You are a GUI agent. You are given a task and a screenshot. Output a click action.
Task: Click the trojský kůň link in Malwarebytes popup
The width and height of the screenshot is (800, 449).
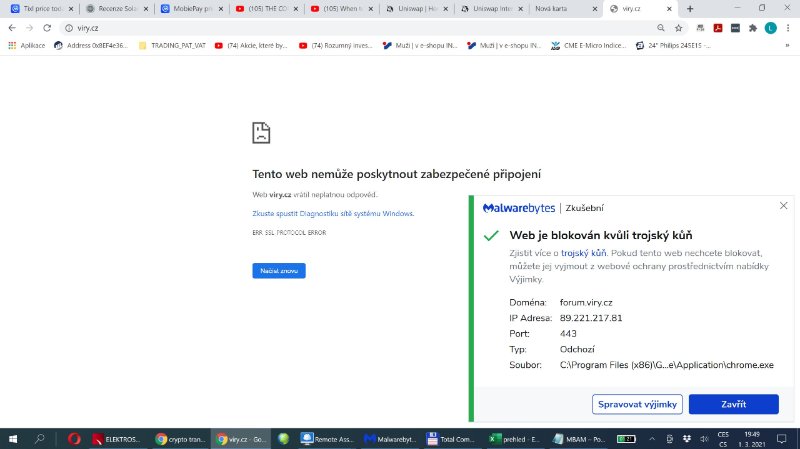pyautogui.click(x=584, y=253)
